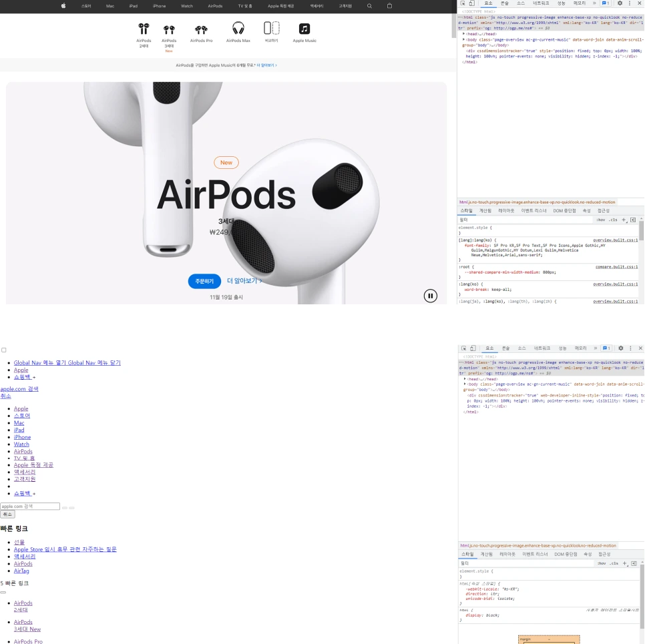Expand the body node in the upper DOM tree

click(x=463, y=40)
